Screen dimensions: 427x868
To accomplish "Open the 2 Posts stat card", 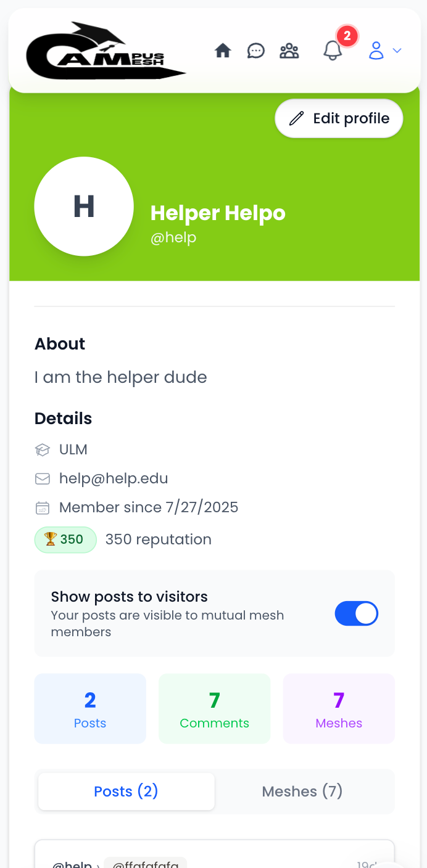I will pyautogui.click(x=90, y=709).
